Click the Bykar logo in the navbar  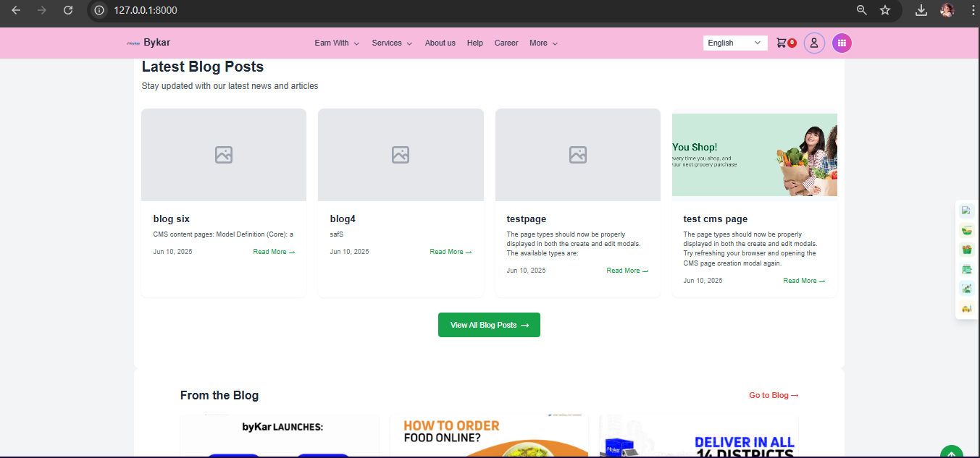coord(149,43)
